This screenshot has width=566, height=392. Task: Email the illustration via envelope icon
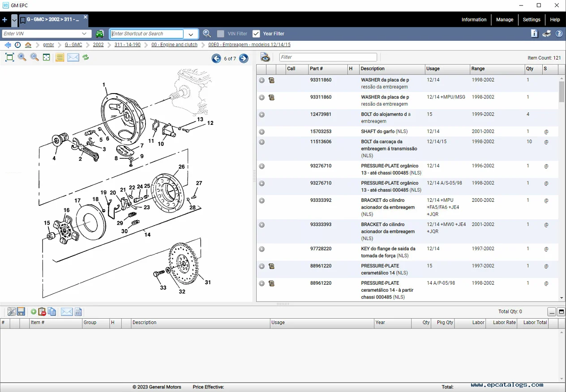tap(73, 57)
